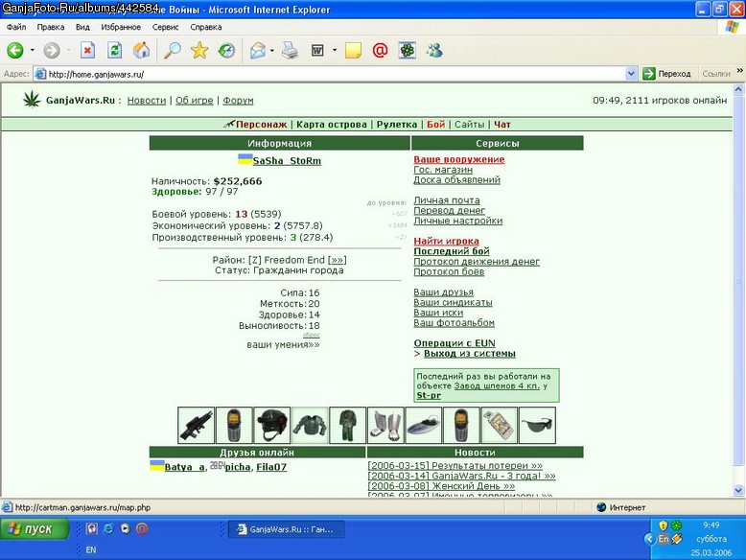This screenshot has width=746, height=560.
Task: Click Internet Explorer quick launch icon
Action: (108, 528)
